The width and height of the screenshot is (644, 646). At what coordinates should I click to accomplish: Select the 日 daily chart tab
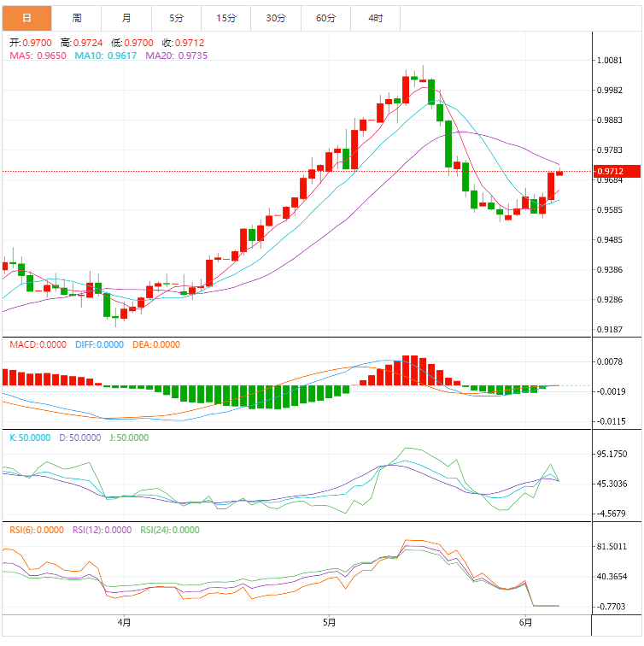coord(26,18)
